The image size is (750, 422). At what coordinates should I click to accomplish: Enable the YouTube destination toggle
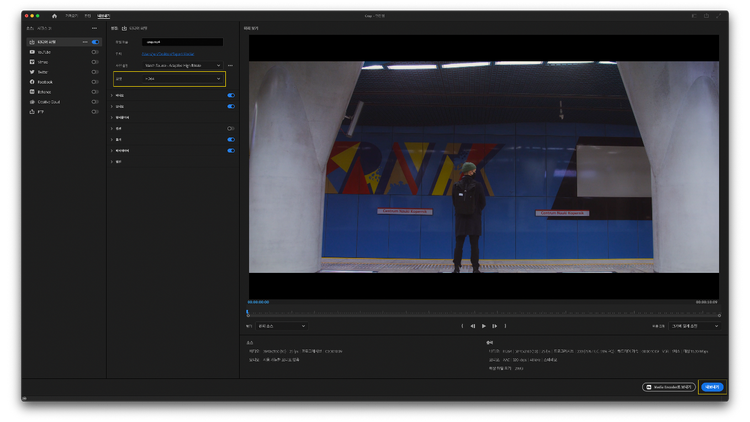[95, 52]
